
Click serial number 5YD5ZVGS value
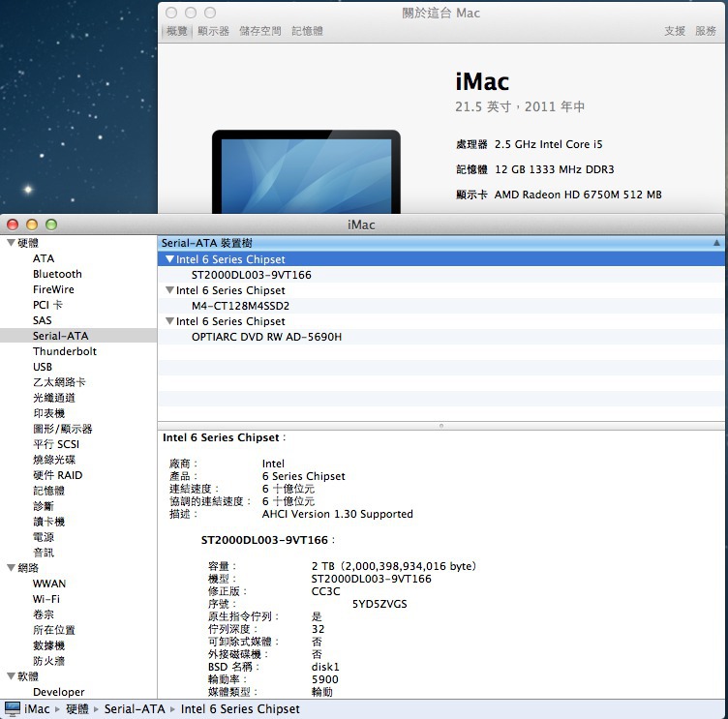click(x=379, y=604)
